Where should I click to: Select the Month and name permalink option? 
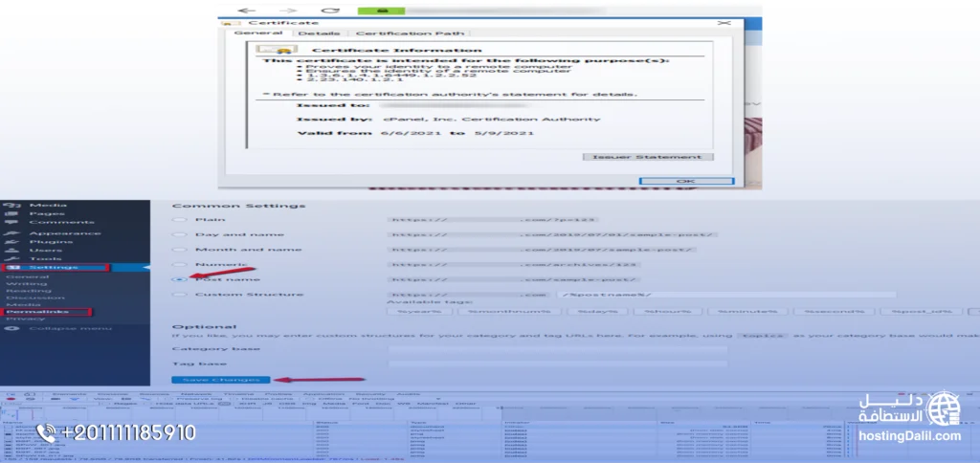pos(179,250)
